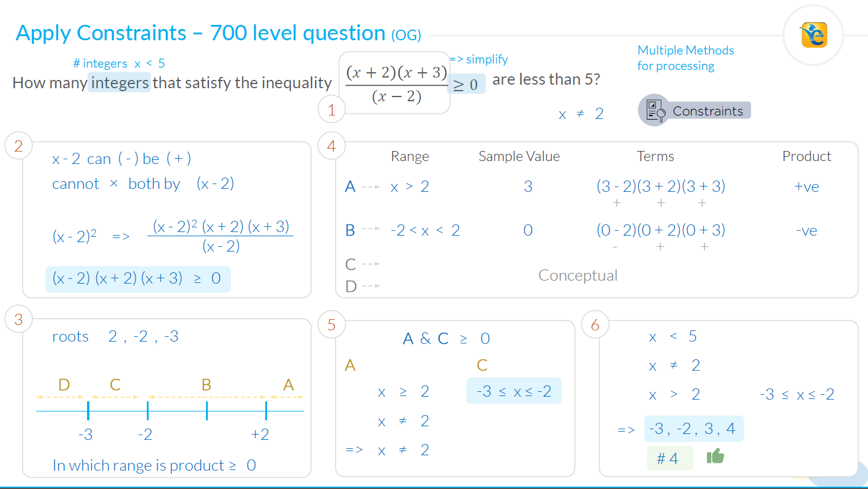Click the e-GMAT logo icon
The image size is (868, 489).
click(814, 35)
